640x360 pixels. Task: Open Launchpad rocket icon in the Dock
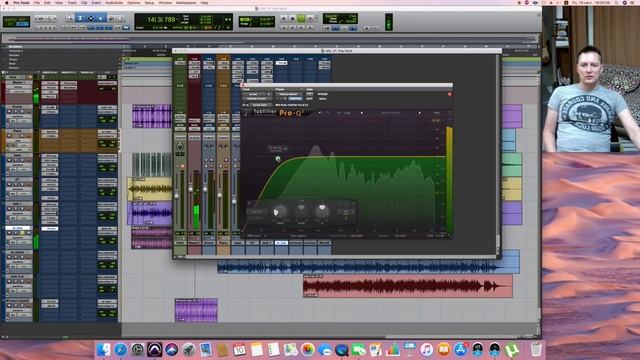click(x=188, y=350)
